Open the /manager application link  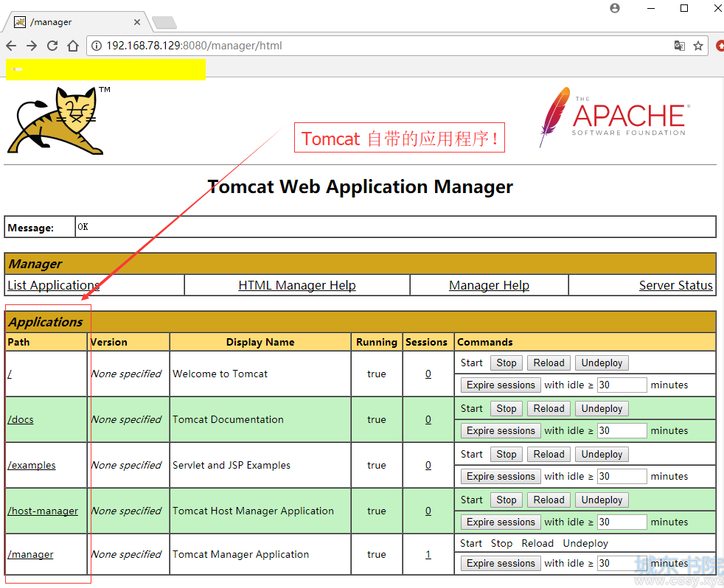pyautogui.click(x=30, y=554)
